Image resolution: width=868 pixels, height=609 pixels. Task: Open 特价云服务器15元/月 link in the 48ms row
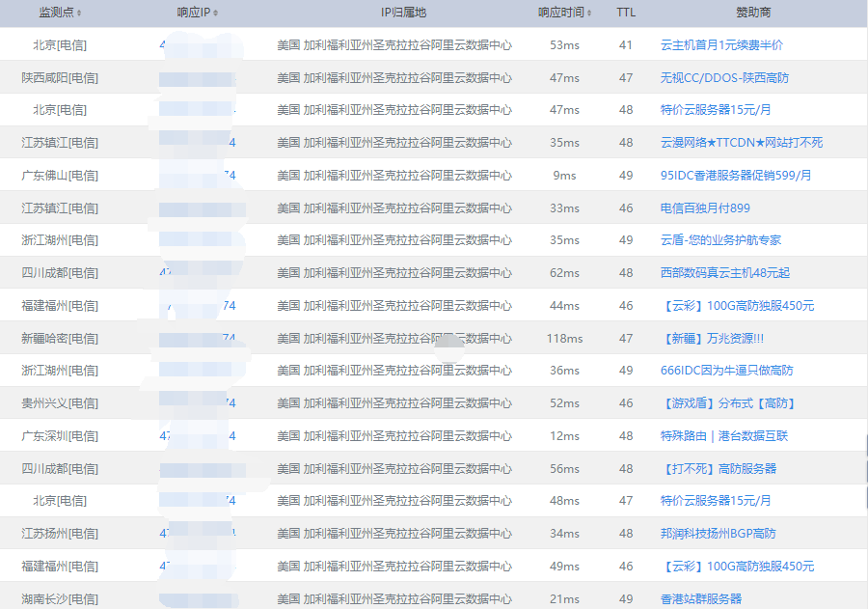(716, 500)
